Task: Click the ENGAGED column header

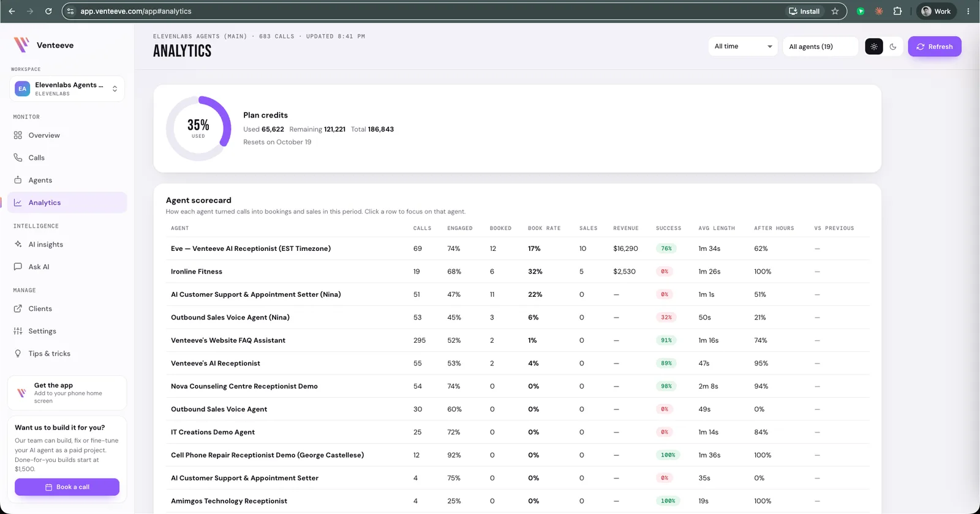Action: coord(460,228)
